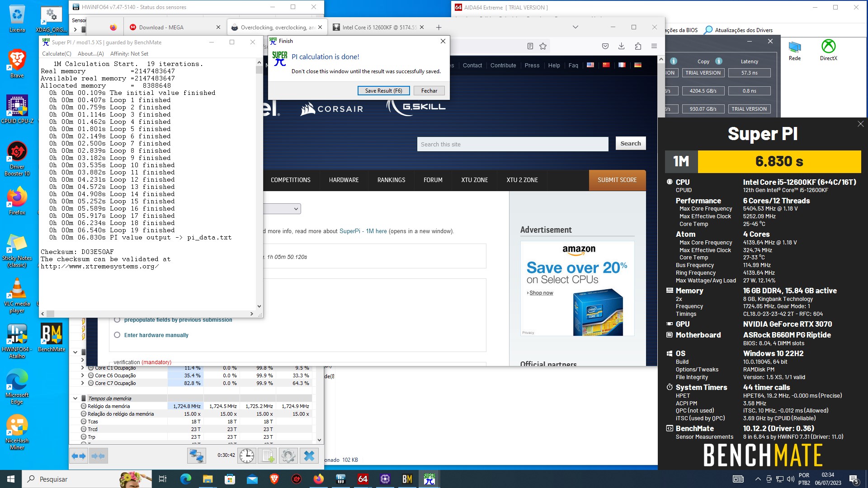Open Windows Start menu button
Viewport: 868px width, 488px height.
tap(11, 479)
